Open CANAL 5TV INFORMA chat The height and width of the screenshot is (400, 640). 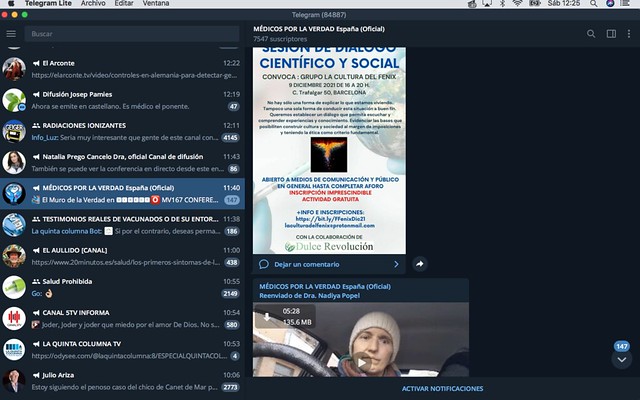(x=122, y=318)
